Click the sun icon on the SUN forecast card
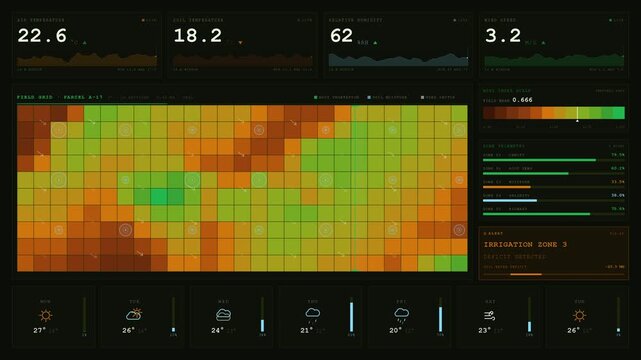 click(x=579, y=315)
